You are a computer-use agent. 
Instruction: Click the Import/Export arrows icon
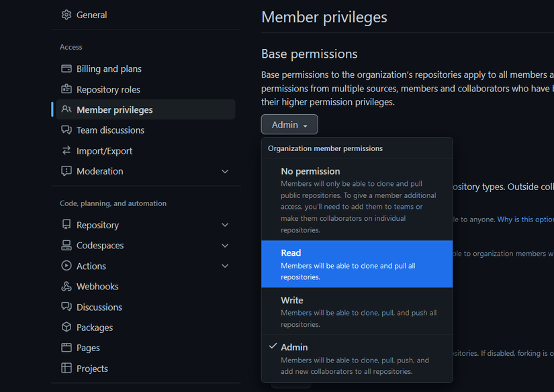tap(66, 150)
